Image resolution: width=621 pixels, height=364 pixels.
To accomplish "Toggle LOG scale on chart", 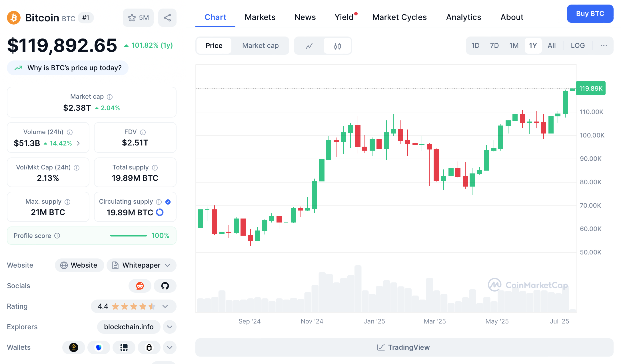I will [x=578, y=46].
